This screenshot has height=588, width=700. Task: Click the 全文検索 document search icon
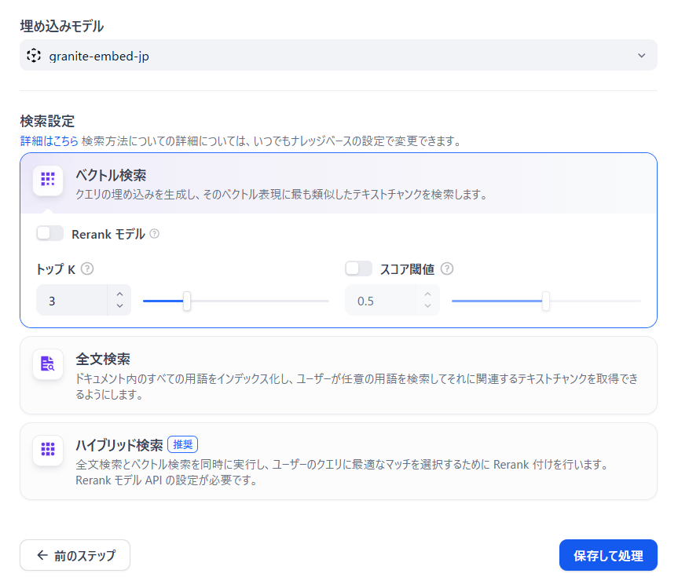[48, 364]
